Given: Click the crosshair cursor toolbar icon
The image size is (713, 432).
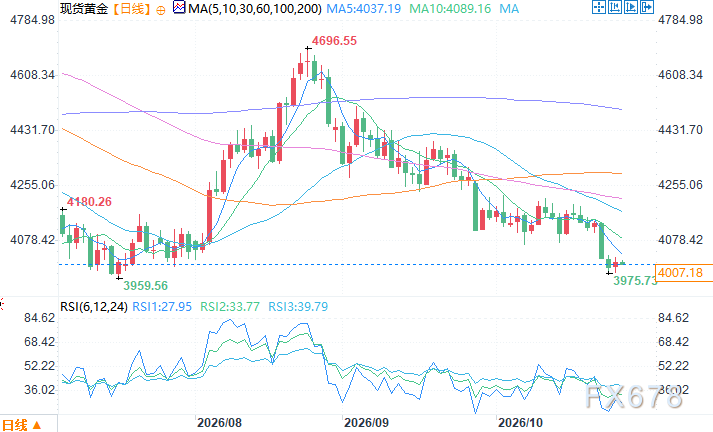Looking at the screenshot, I should click(599, 7).
